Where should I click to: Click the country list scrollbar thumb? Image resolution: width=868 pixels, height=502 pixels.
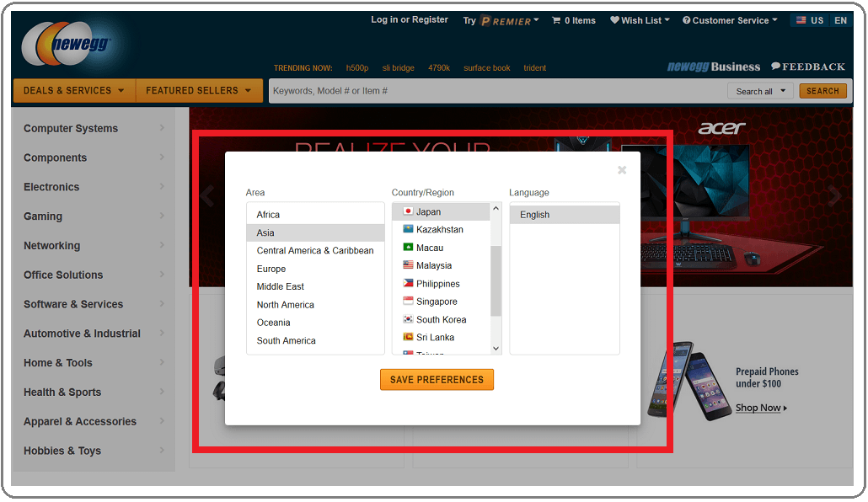tap(496, 281)
